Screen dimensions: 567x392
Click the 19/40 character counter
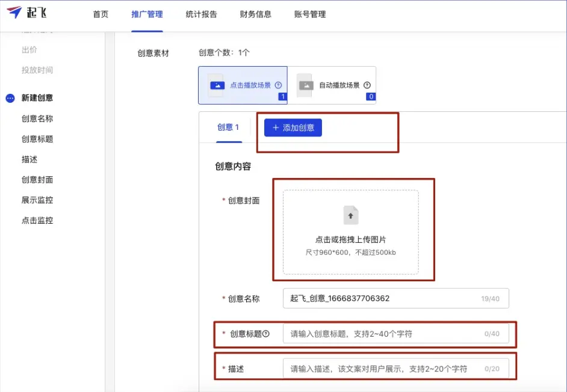(x=491, y=299)
